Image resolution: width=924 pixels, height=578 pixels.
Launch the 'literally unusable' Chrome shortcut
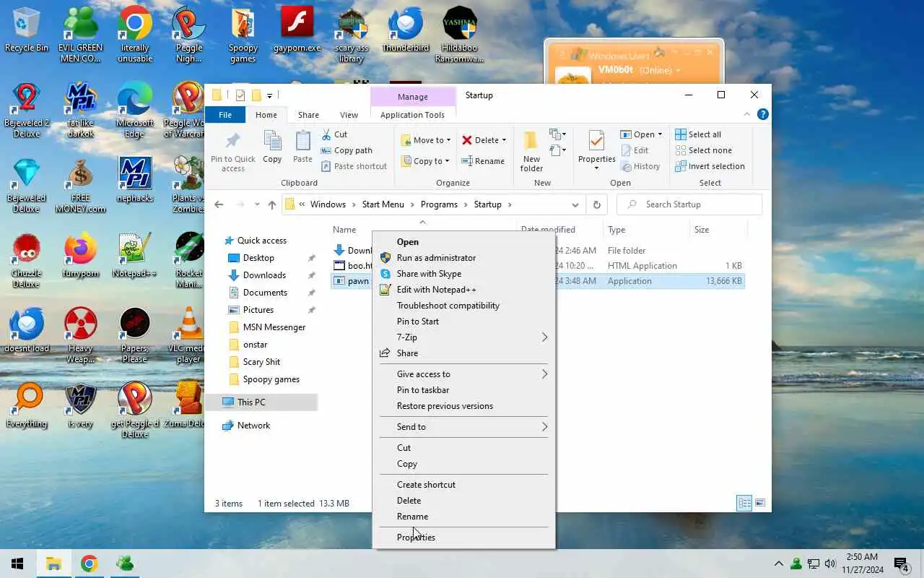134,35
